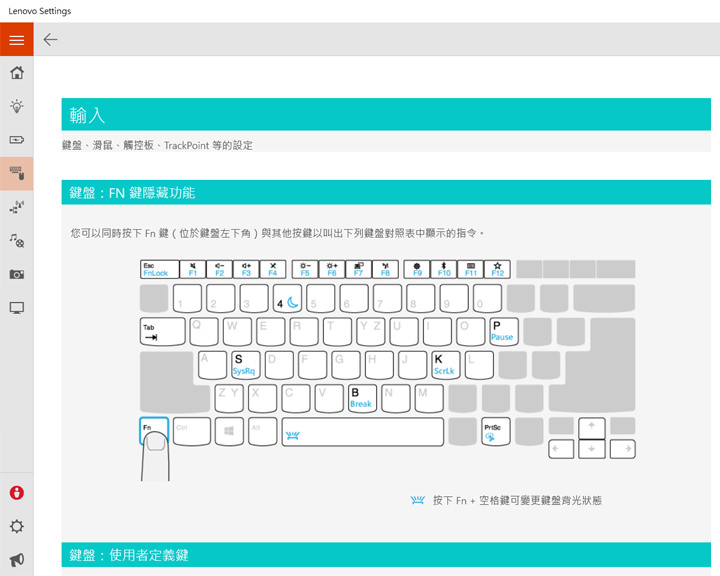This screenshot has height=576, width=720.
Task: Click the F3 volume up key
Action: coord(246,269)
